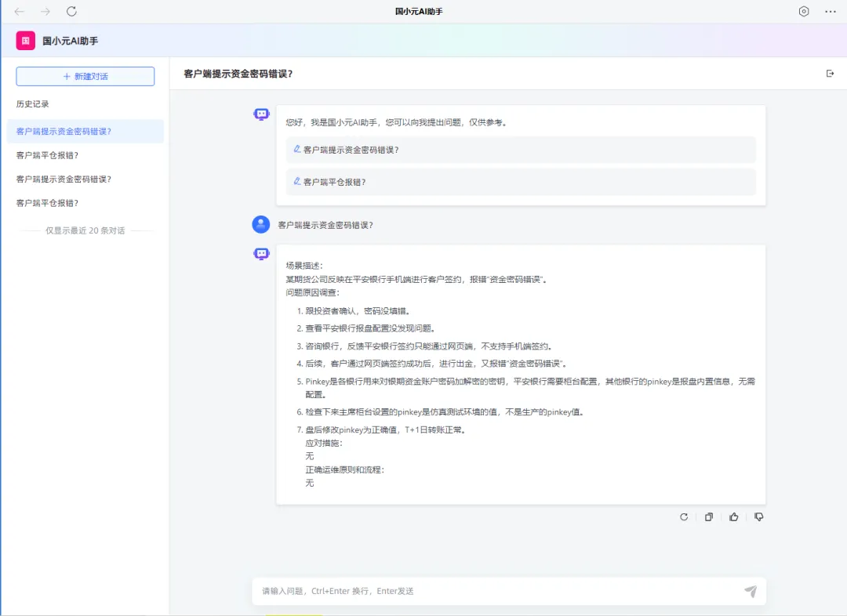Screen dimensions: 847x616
Task: Open third history entry 客户端提示资金密码错误?
Action: point(64,179)
